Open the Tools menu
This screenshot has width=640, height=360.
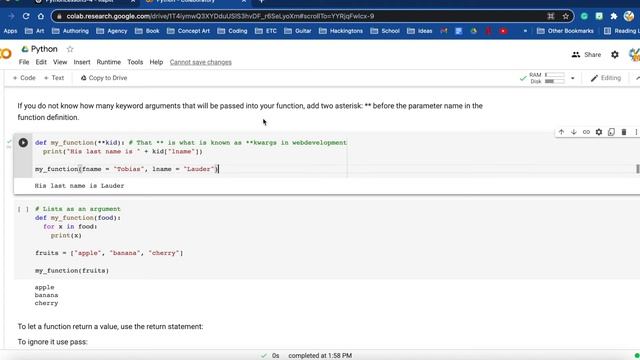click(135, 62)
